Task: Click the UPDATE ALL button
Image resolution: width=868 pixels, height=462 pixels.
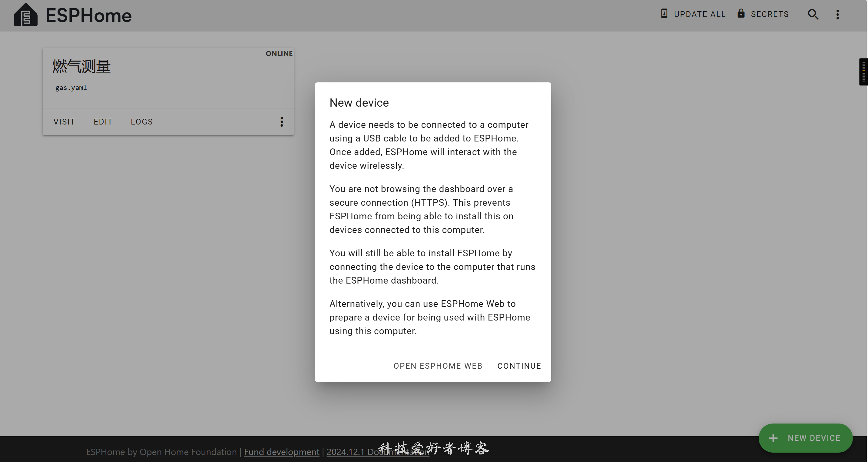Action: 693,14
